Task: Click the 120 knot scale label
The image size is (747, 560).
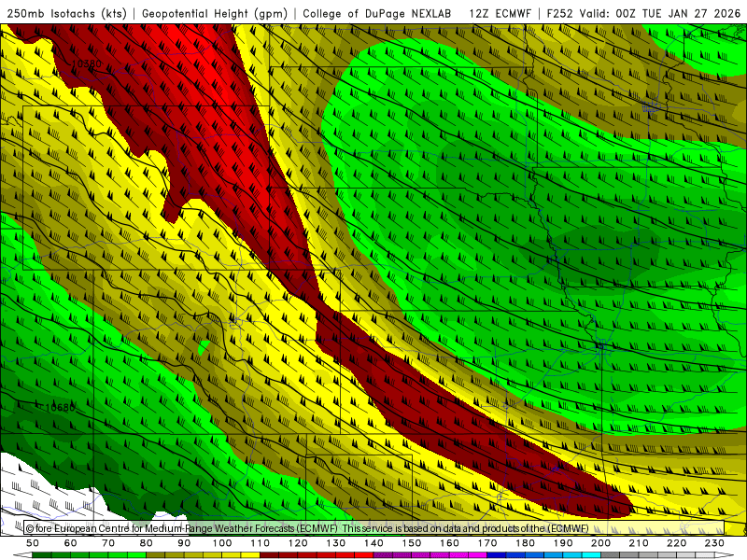Action: tap(298, 543)
